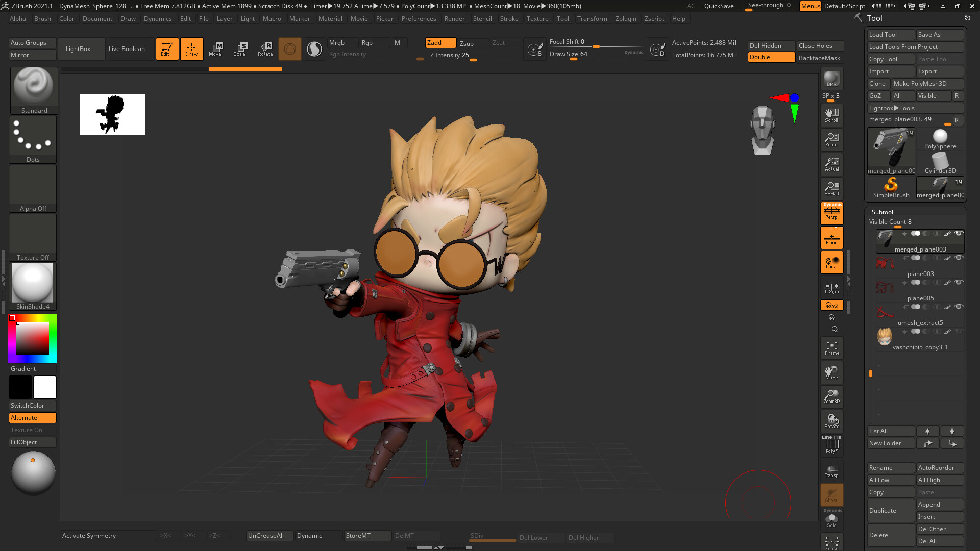980x551 pixels.
Task: Activate the Local transformation icon
Action: click(831, 262)
